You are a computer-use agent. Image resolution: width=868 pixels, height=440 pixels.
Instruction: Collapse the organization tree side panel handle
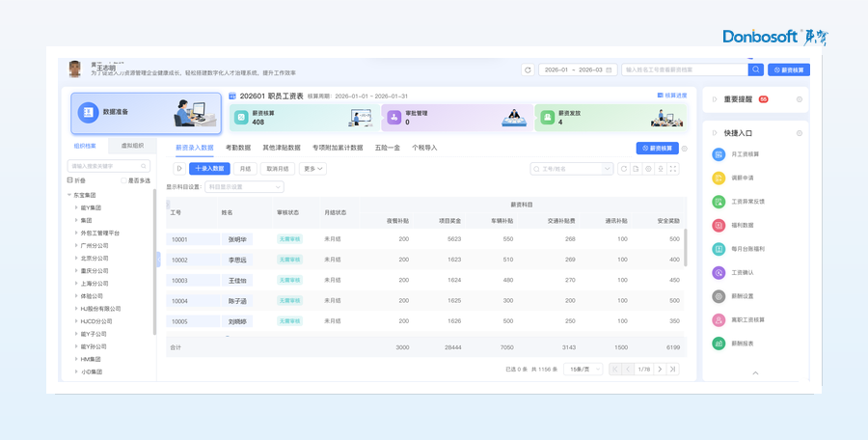[158, 259]
